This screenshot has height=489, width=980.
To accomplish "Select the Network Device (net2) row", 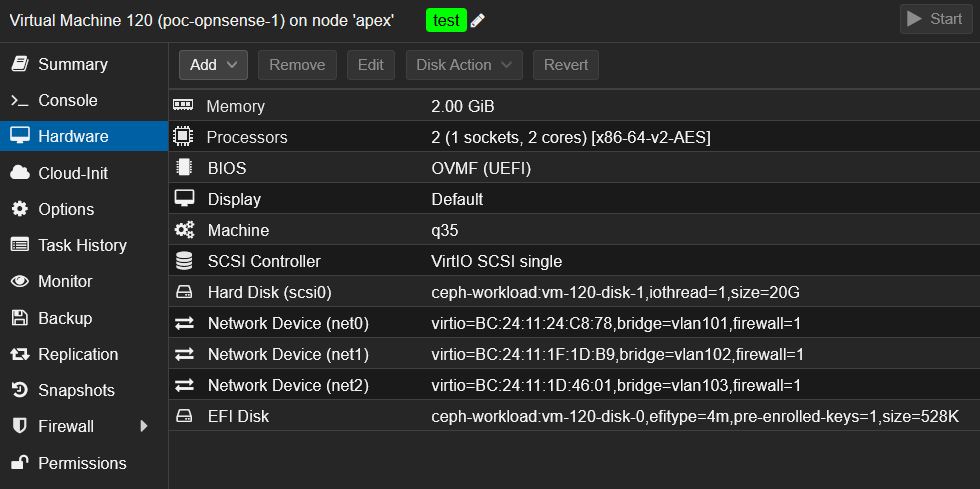I will click(x=573, y=385).
